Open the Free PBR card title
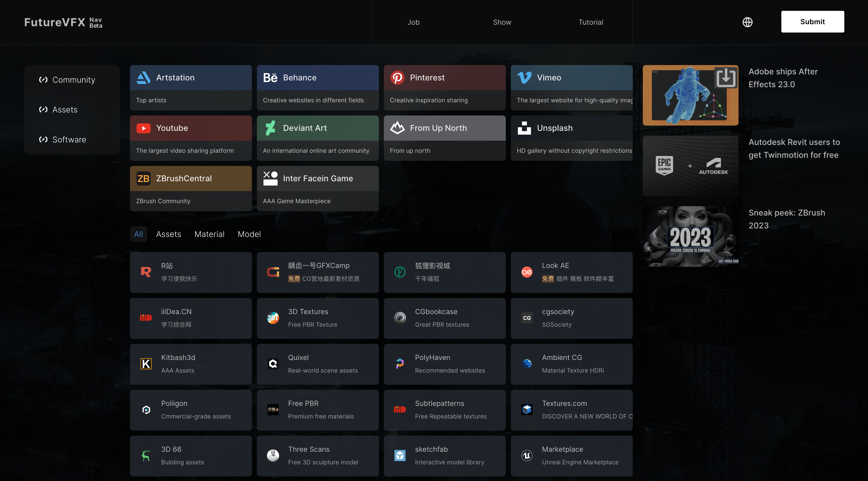 point(303,403)
